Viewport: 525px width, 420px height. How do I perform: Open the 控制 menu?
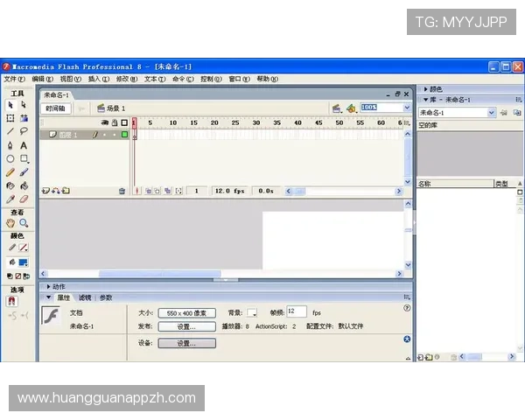click(211, 79)
